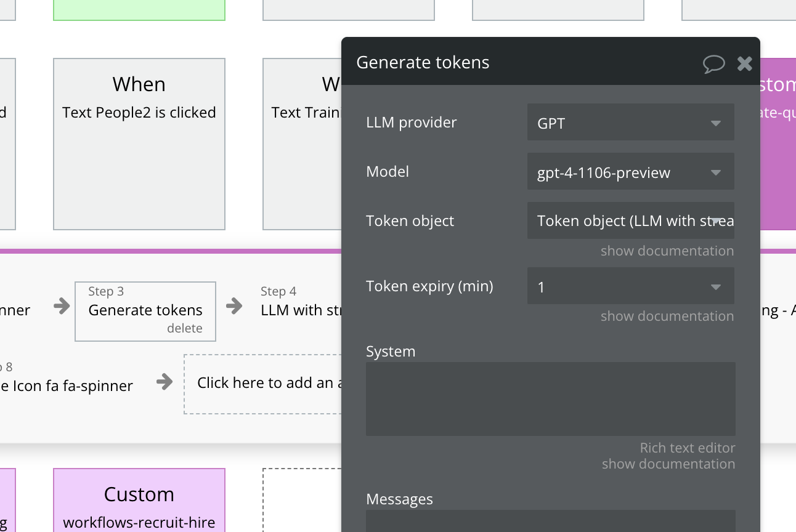Screen dimensions: 796x532
Task: Click the comment speech bubble icon
Action: click(713, 63)
